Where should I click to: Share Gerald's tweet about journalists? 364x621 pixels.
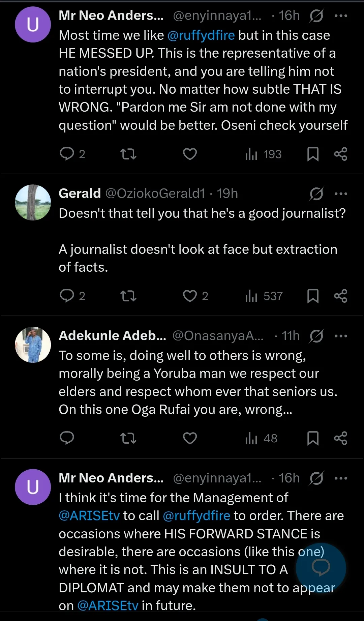340,296
